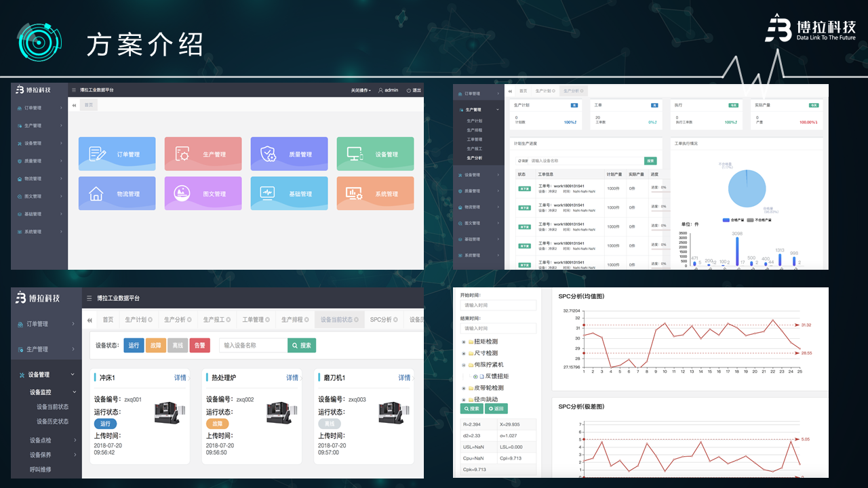
Task: Open 详情 link for 磨刀机1
Action: click(404, 378)
